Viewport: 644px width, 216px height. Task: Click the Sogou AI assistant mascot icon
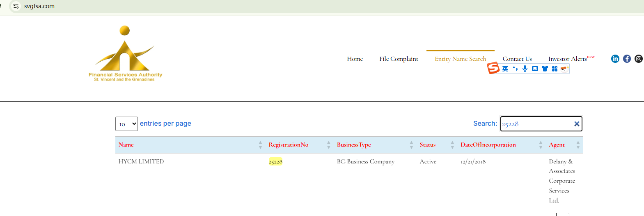click(x=564, y=69)
